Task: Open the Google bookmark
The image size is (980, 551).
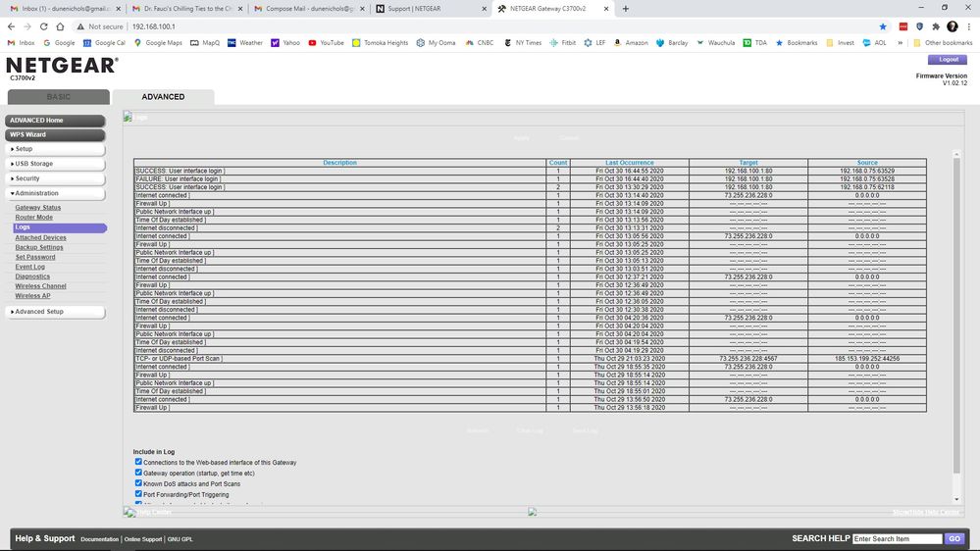Action: point(59,43)
